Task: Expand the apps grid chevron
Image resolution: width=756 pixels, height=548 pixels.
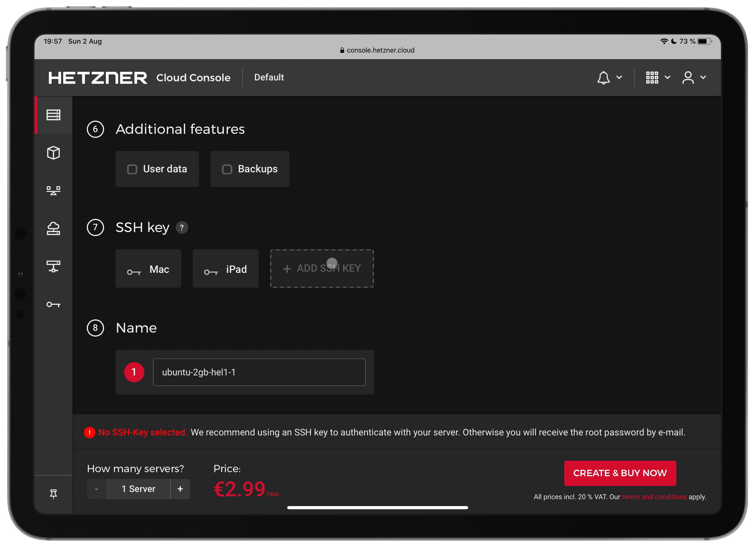Action: point(667,78)
